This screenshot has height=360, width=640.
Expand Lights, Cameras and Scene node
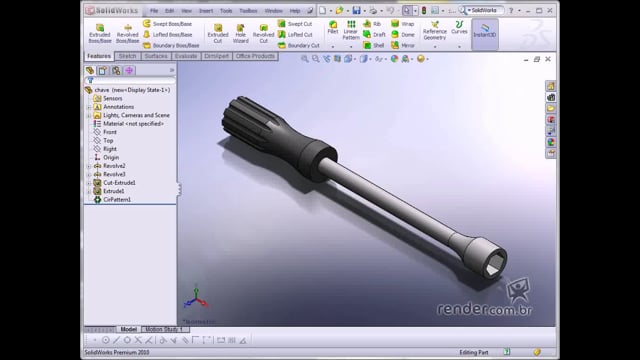[89, 116]
